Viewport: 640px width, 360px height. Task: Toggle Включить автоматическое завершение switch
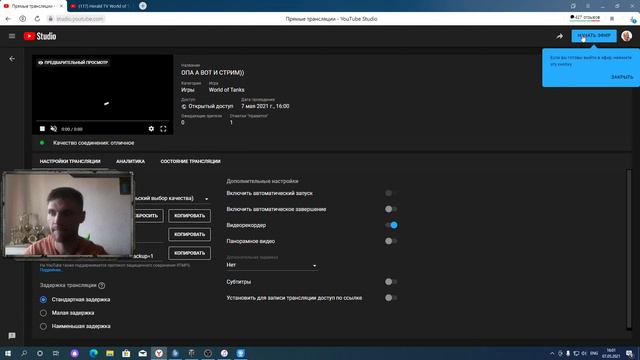391,209
